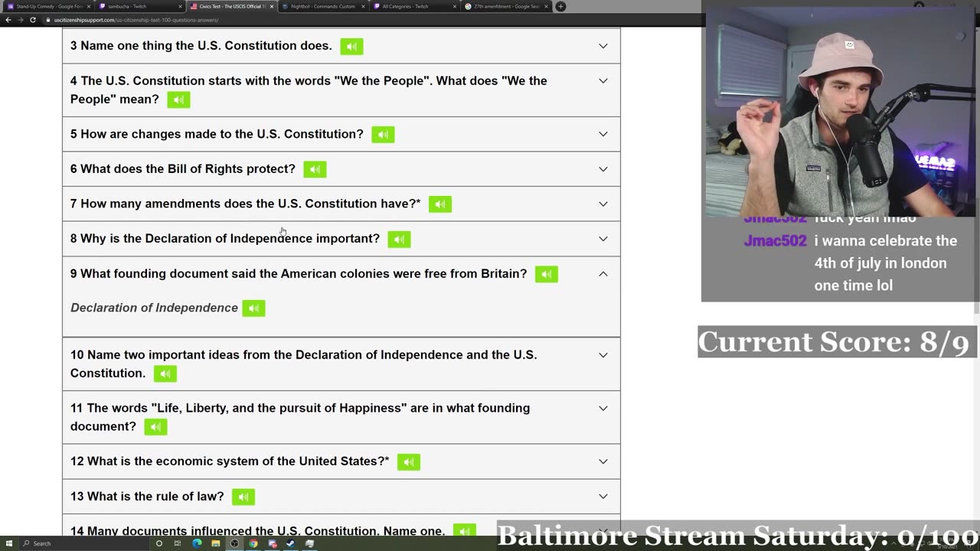Expand question 3 answer

pyautogui.click(x=603, y=46)
